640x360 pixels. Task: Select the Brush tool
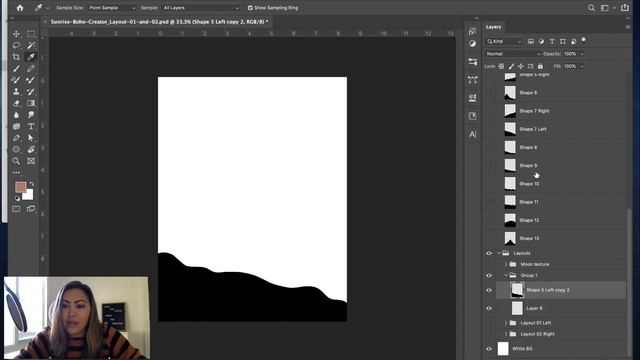(x=16, y=69)
